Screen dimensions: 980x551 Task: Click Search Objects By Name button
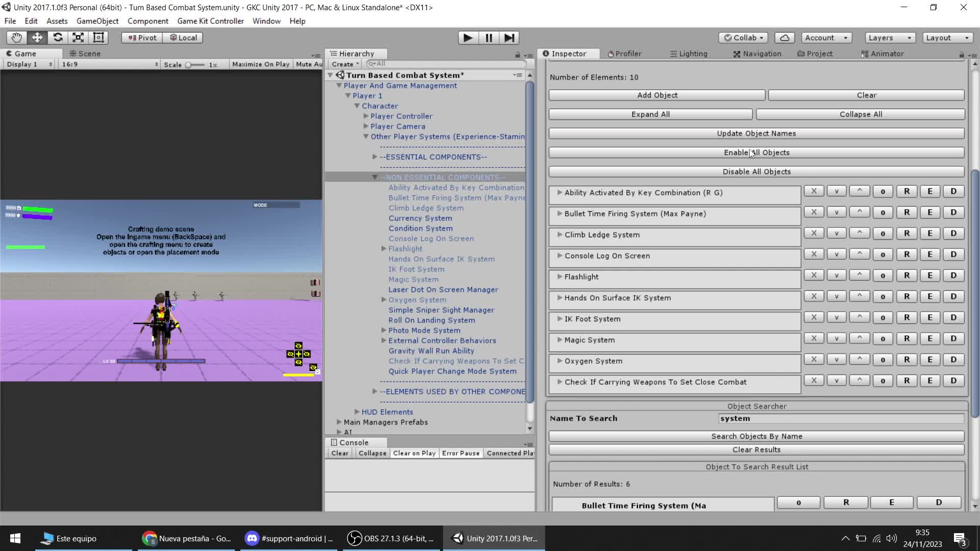(x=756, y=435)
